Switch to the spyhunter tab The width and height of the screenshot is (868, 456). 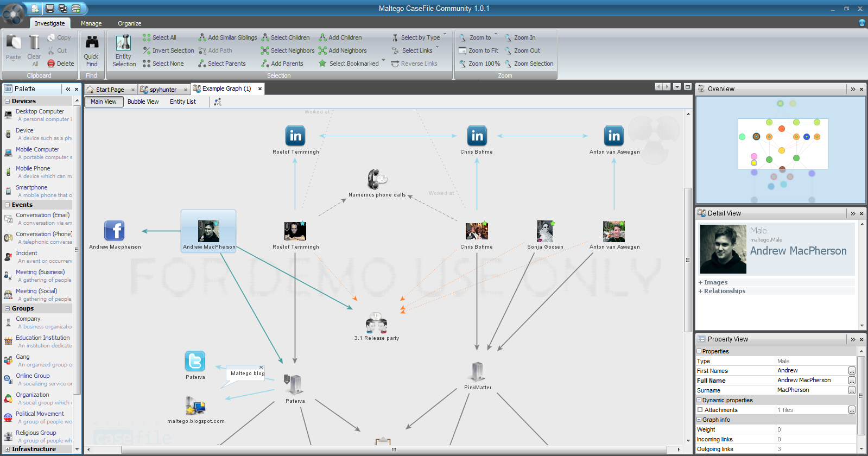click(163, 90)
